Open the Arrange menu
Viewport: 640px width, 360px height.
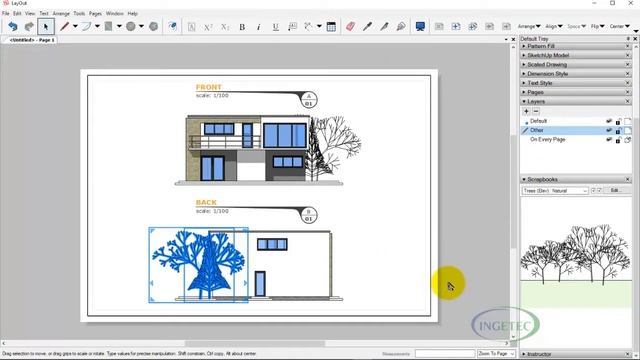pyautogui.click(x=61, y=13)
